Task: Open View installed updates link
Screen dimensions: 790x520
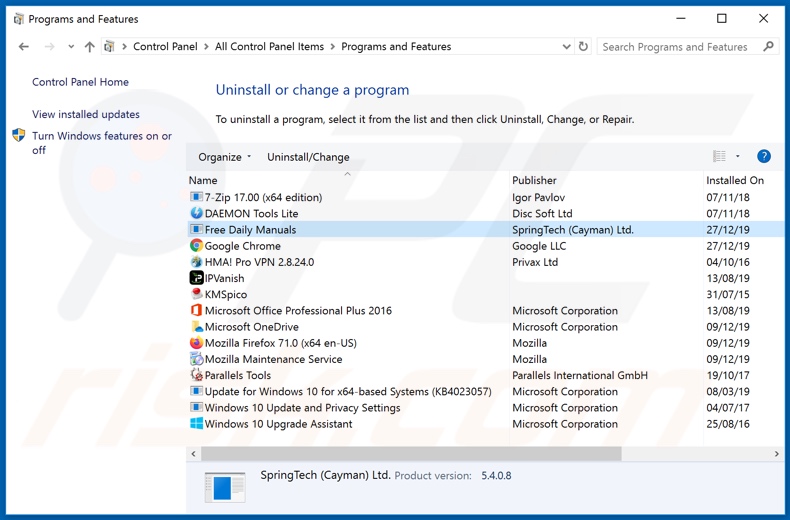Action: point(86,114)
